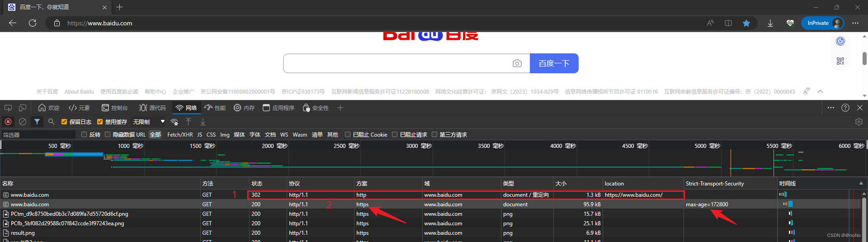Click the blue assistant icon on page
The image size is (868, 242).
pyautogui.click(x=840, y=41)
